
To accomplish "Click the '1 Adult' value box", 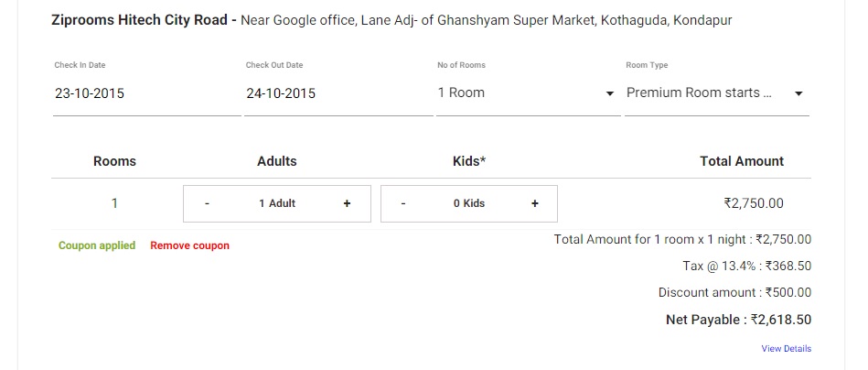I will click(277, 203).
